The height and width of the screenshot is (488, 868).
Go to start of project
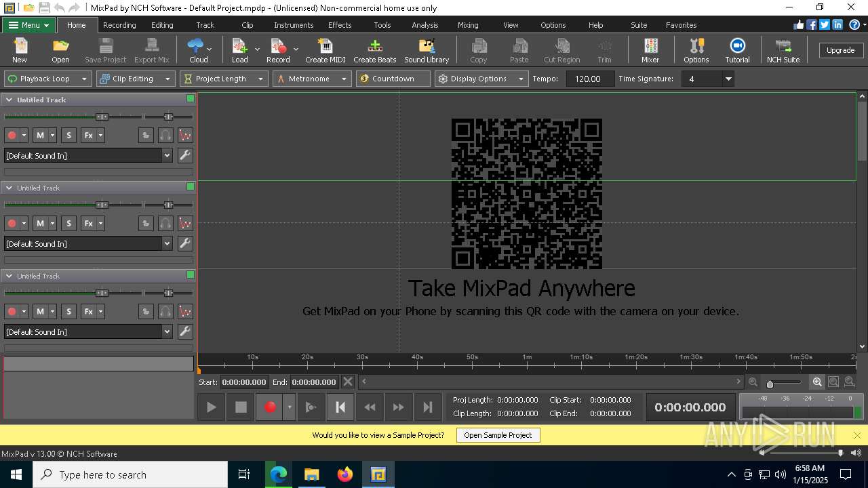[340, 407]
